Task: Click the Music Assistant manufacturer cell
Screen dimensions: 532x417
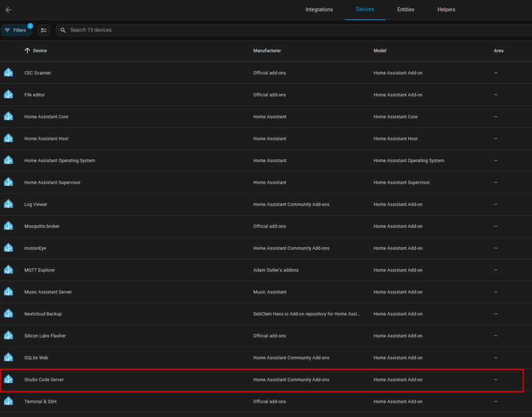Action: tap(270, 292)
